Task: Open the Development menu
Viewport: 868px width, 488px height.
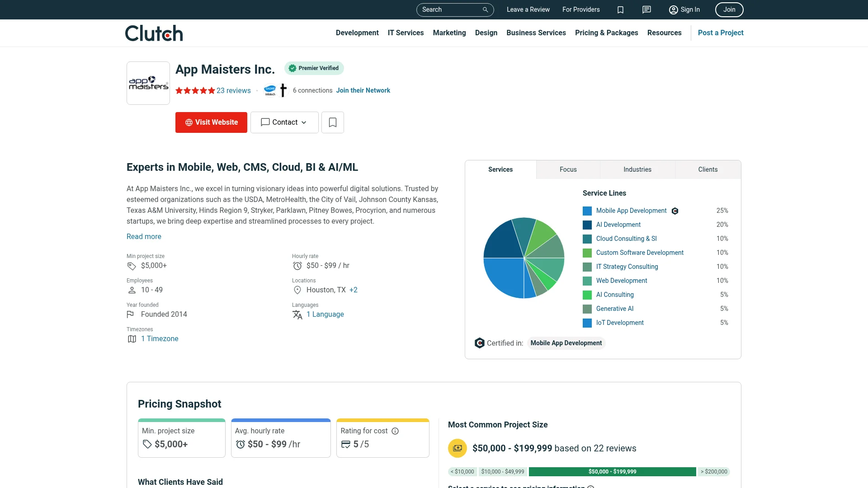Action: pyautogui.click(x=357, y=33)
